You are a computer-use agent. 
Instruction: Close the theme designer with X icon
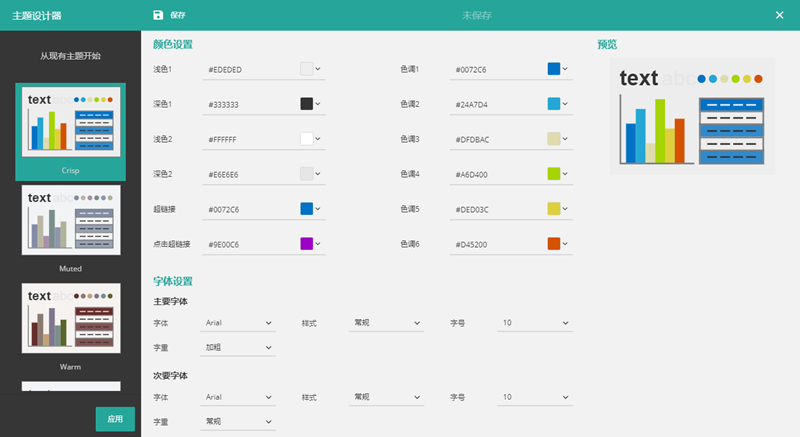tap(780, 15)
